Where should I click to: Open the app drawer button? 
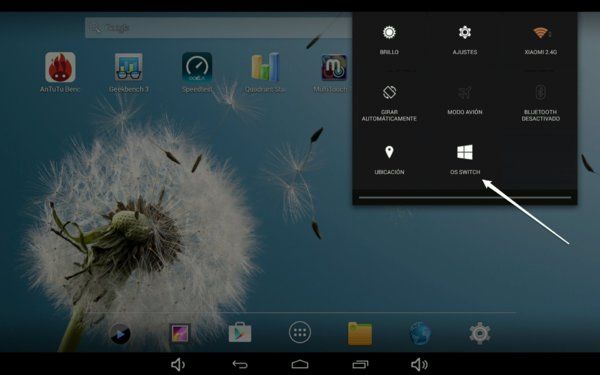point(300,333)
